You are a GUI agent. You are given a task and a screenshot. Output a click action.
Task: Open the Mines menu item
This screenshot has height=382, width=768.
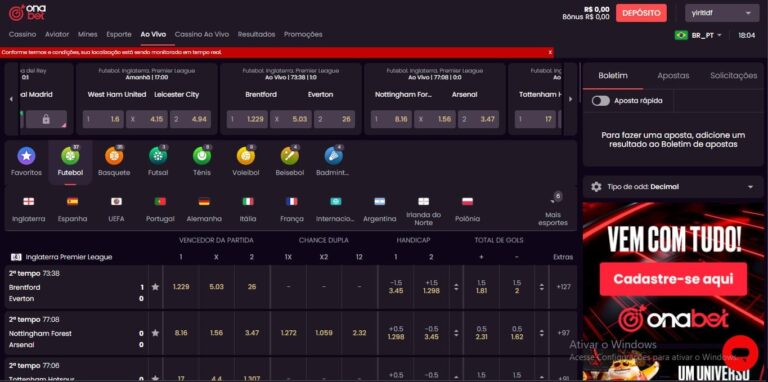coord(87,35)
